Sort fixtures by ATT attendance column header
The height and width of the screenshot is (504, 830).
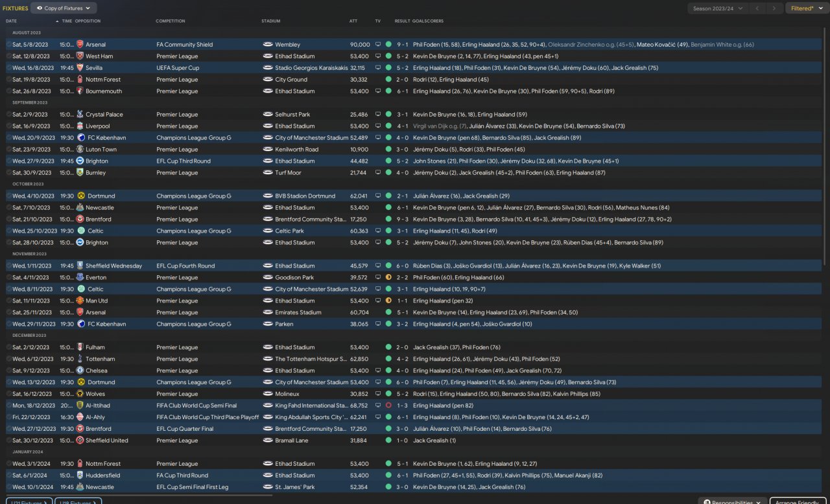353,21
